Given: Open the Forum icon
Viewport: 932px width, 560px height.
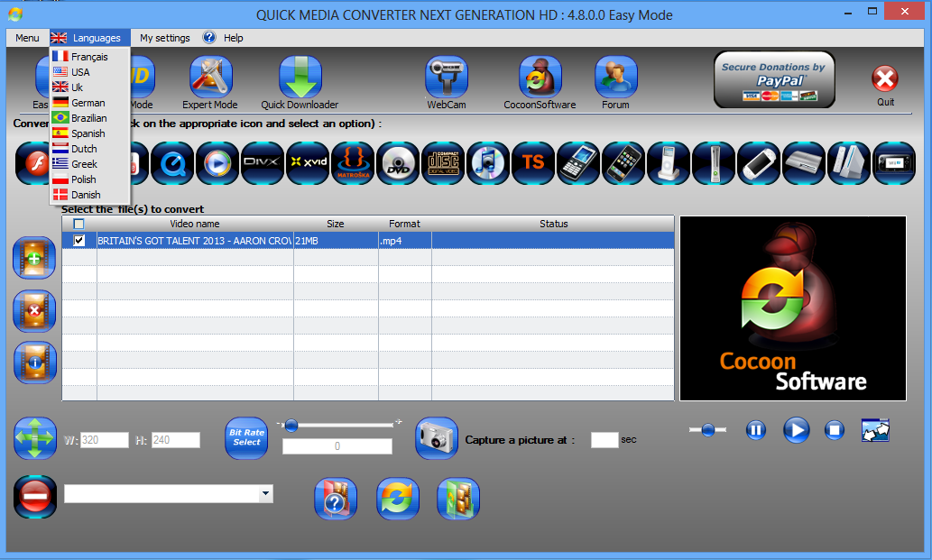Looking at the screenshot, I should point(616,78).
